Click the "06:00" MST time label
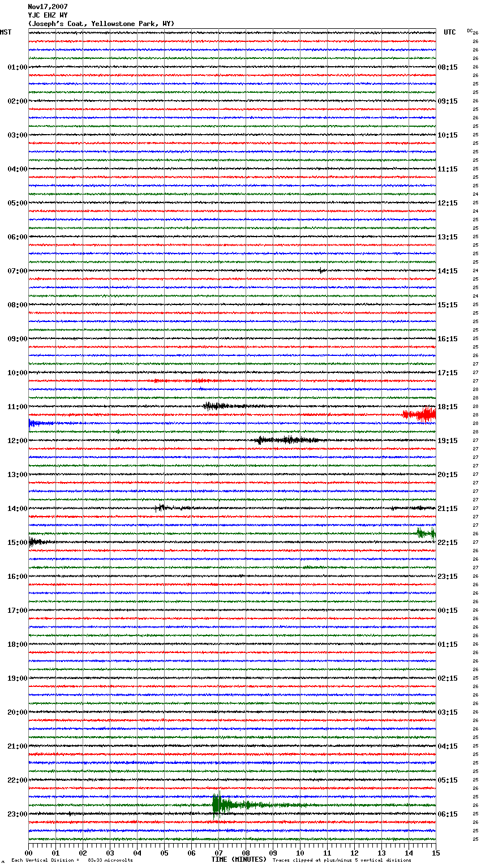This screenshot has height=868, width=481. click(17, 237)
